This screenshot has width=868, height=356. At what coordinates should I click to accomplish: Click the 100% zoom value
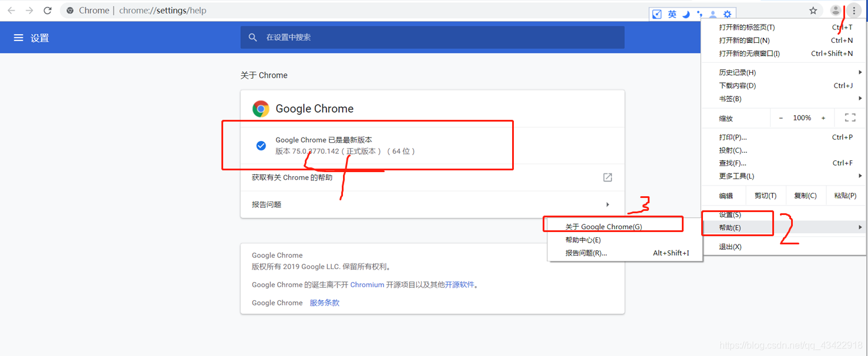point(802,118)
